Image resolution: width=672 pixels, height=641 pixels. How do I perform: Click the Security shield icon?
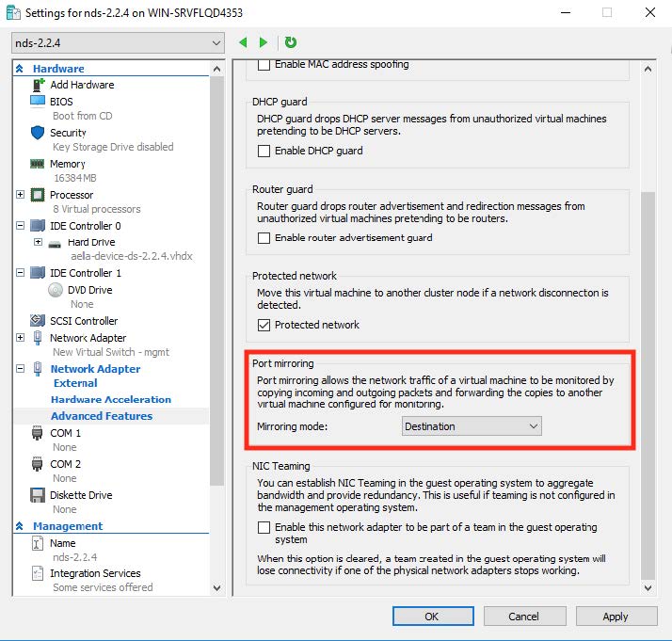[x=38, y=133]
